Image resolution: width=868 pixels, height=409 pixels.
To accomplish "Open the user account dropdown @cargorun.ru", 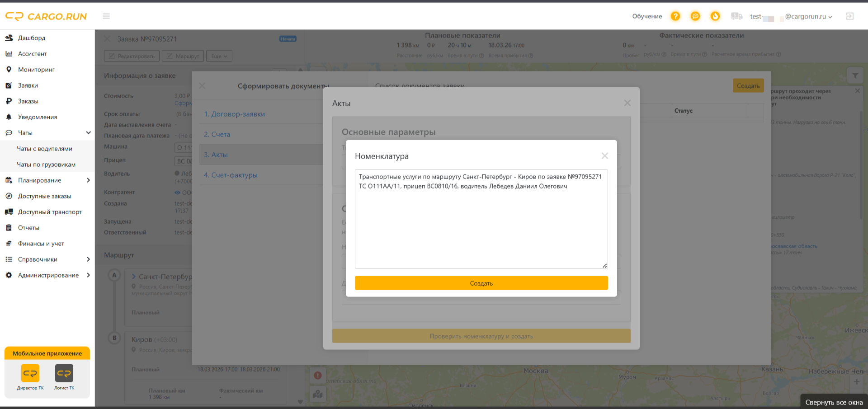I will click(791, 17).
